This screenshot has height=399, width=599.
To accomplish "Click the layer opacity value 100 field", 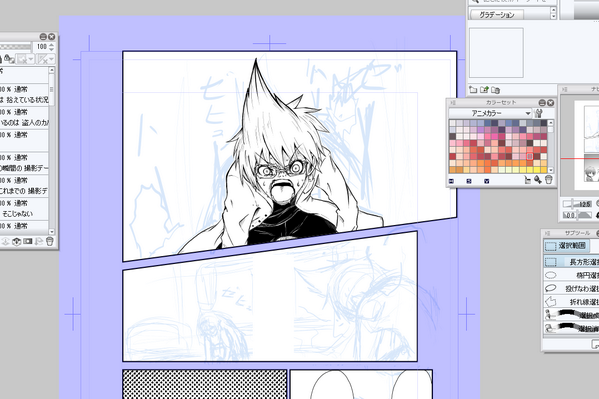I will pos(40,47).
